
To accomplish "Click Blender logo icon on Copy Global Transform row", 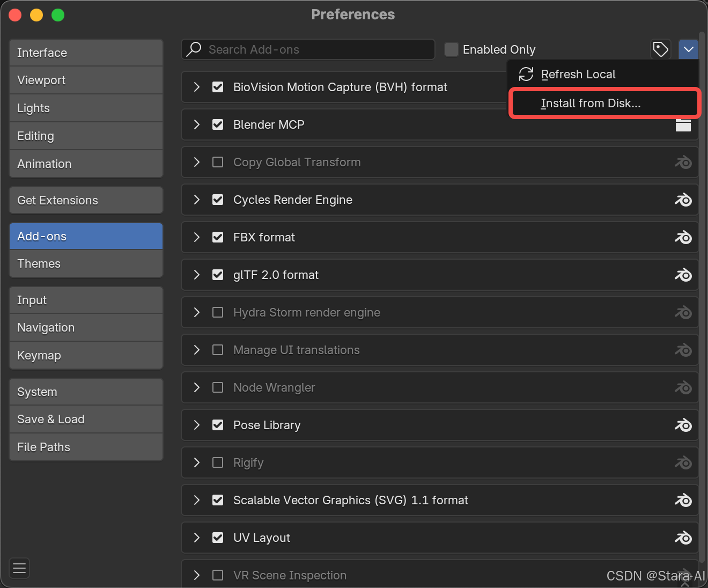I will coord(683,162).
